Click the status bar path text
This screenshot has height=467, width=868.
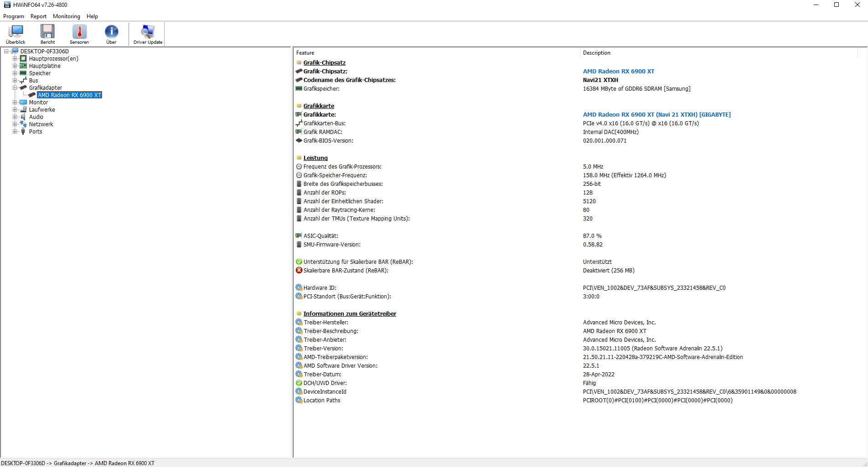click(77, 463)
